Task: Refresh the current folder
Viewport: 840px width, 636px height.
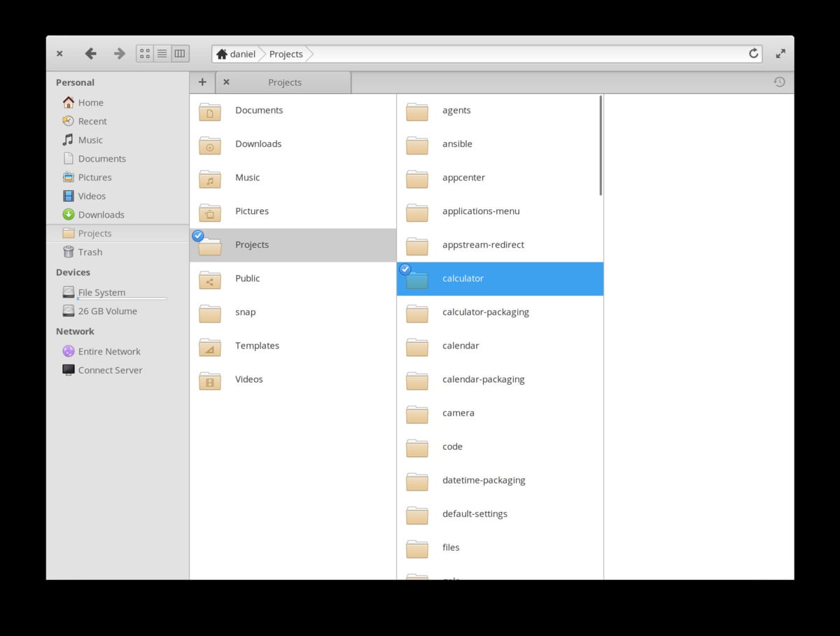Action: pyautogui.click(x=753, y=53)
